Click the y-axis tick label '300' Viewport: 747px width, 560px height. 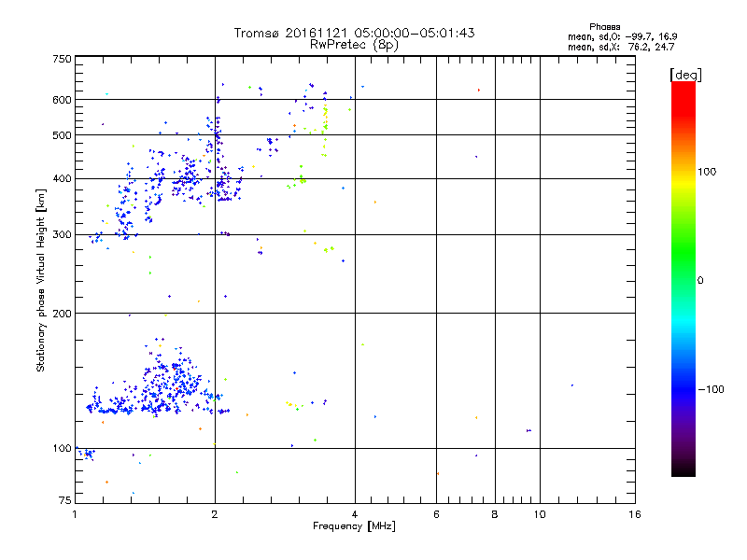(63, 235)
